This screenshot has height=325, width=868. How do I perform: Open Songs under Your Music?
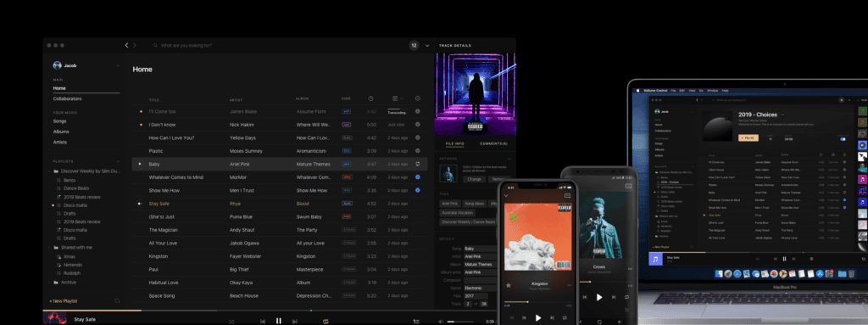tap(60, 120)
